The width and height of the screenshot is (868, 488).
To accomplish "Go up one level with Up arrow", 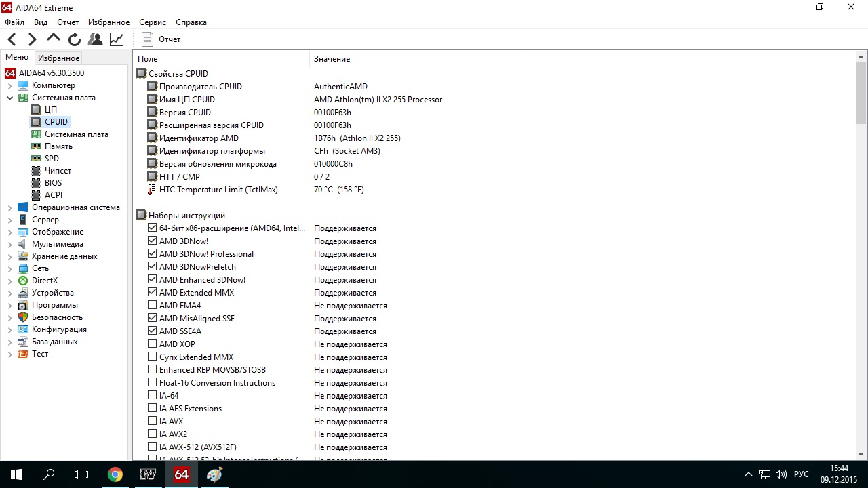I will coord(53,39).
